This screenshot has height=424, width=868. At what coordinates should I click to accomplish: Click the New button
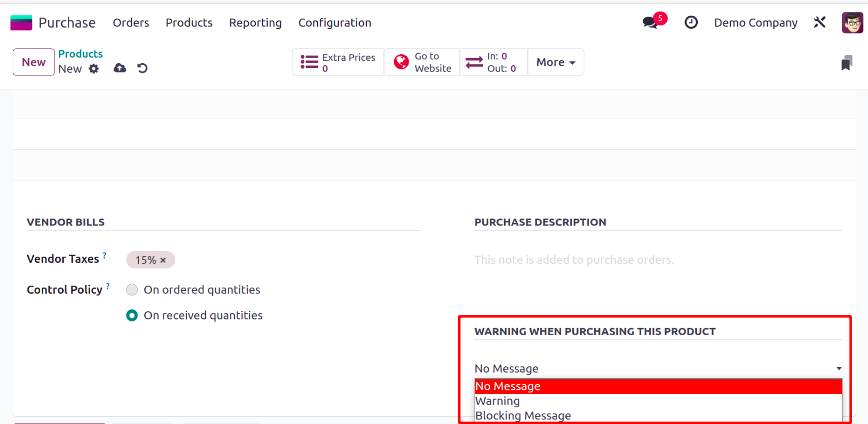tap(34, 62)
